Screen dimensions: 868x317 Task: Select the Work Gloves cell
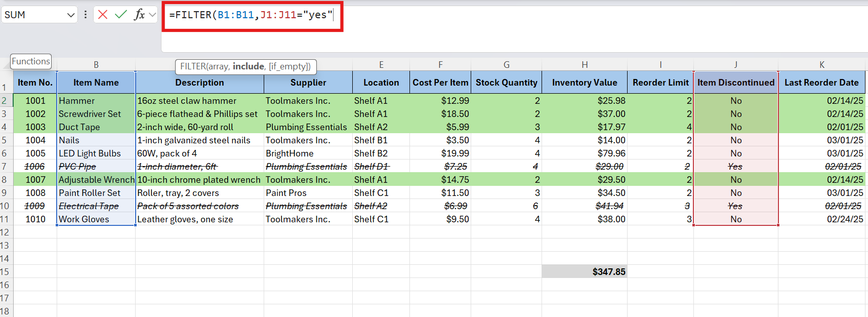point(96,219)
